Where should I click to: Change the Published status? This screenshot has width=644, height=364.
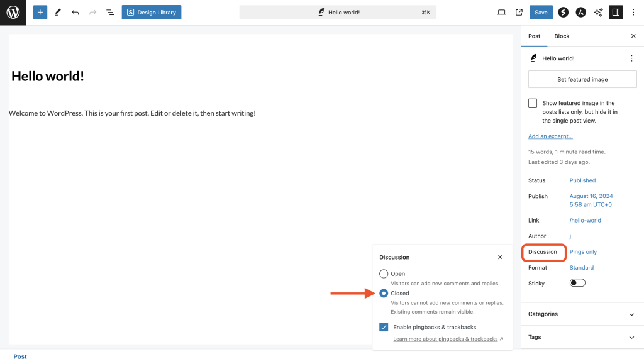coord(582,180)
